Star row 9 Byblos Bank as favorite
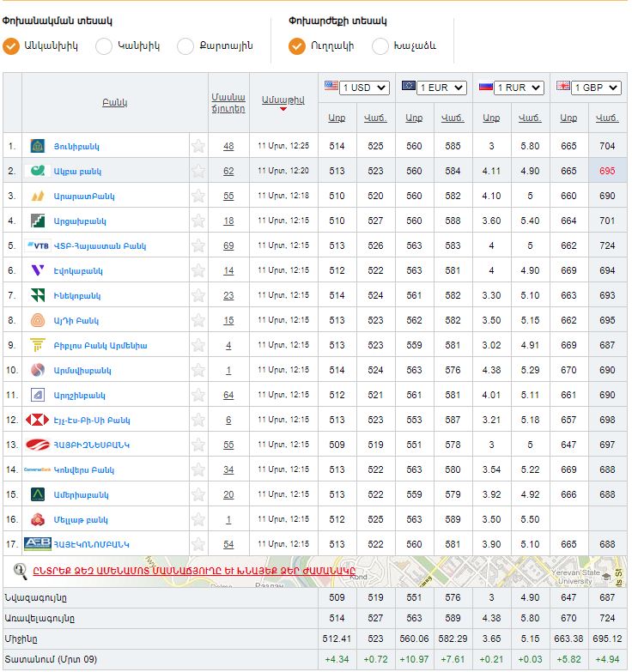This screenshot has height=672, width=632. point(198,345)
